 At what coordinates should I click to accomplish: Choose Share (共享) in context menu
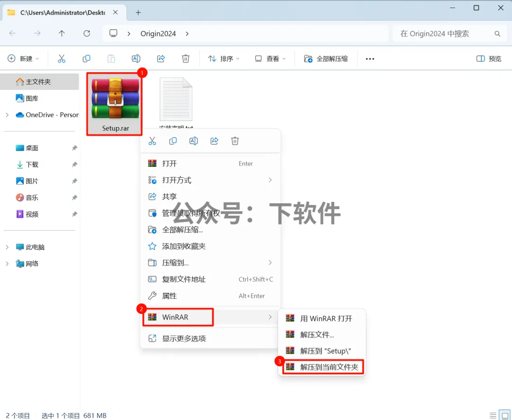tap(210, 197)
